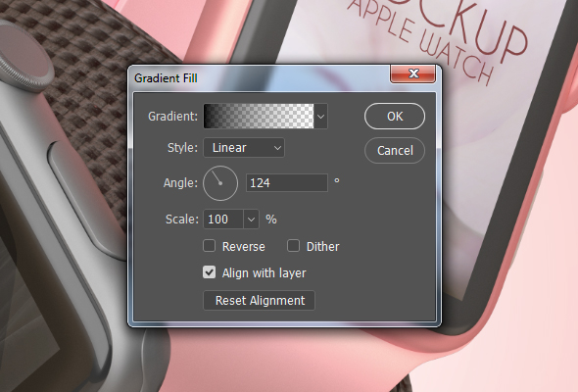Viewport: 578px width, 392px height.
Task: Click the Reset Alignment button
Action: (x=260, y=301)
